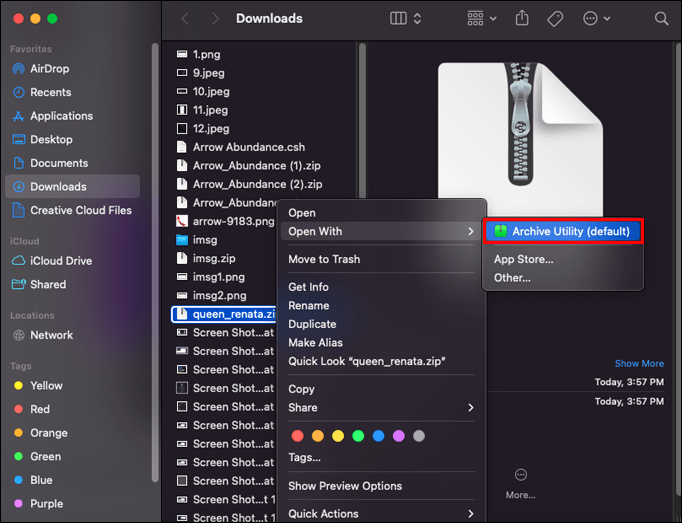Image resolution: width=682 pixels, height=523 pixels.
Task: Open AirDrop in the sidebar
Action: pos(50,68)
